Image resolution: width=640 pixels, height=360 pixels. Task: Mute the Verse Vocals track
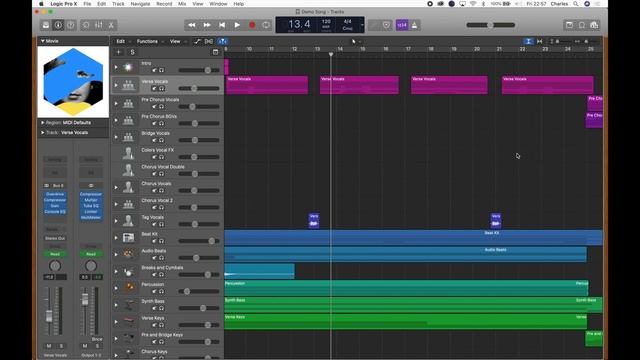[154, 89]
